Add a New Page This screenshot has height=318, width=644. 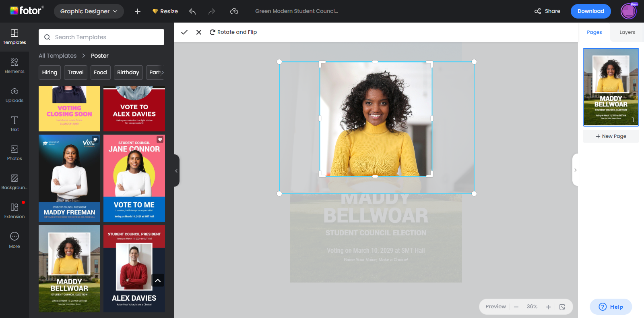[611, 136]
